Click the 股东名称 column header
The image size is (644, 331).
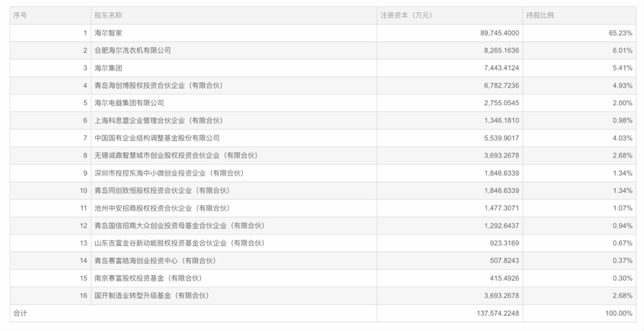click(x=108, y=15)
